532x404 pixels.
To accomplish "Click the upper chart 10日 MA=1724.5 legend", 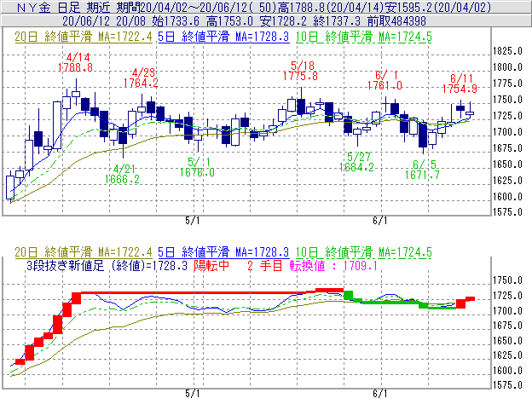I will (364, 37).
